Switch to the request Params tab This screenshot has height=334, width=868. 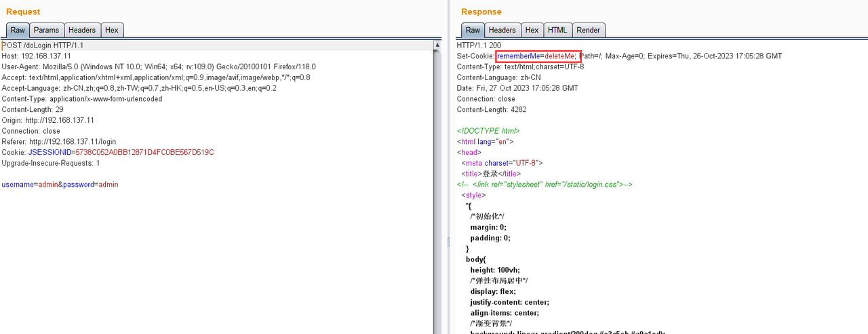[x=47, y=30]
